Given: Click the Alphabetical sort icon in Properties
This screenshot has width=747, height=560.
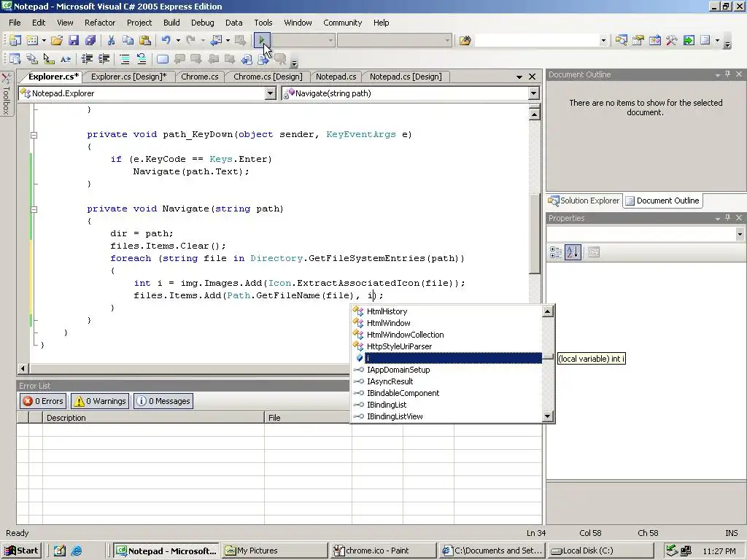Looking at the screenshot, I should click(x=573, y=252).
